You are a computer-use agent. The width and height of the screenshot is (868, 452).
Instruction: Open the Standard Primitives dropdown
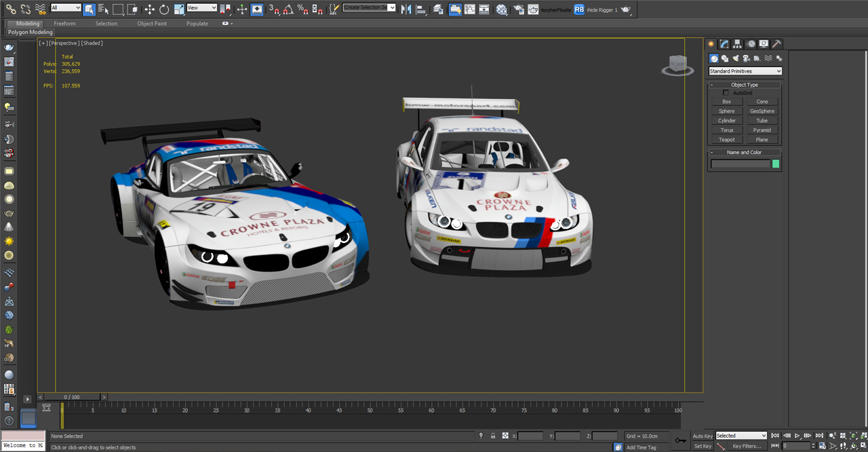(x=745, y=71)
